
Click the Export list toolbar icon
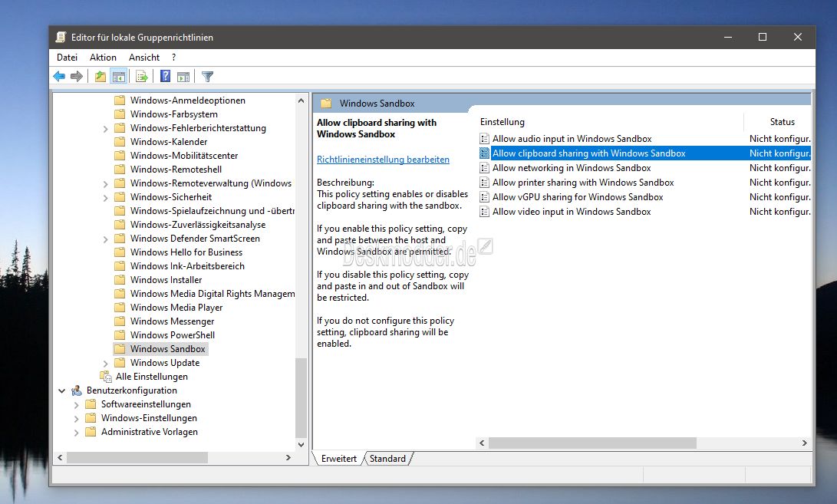coord(142,77)
